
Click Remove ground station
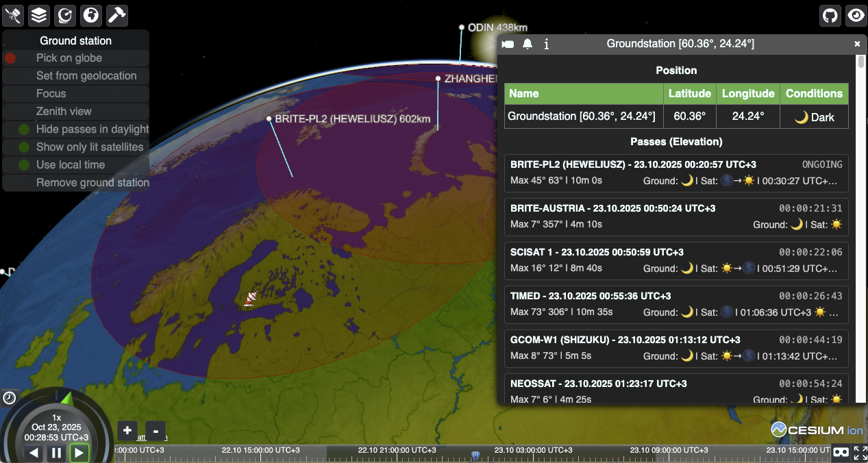(75, 183)
